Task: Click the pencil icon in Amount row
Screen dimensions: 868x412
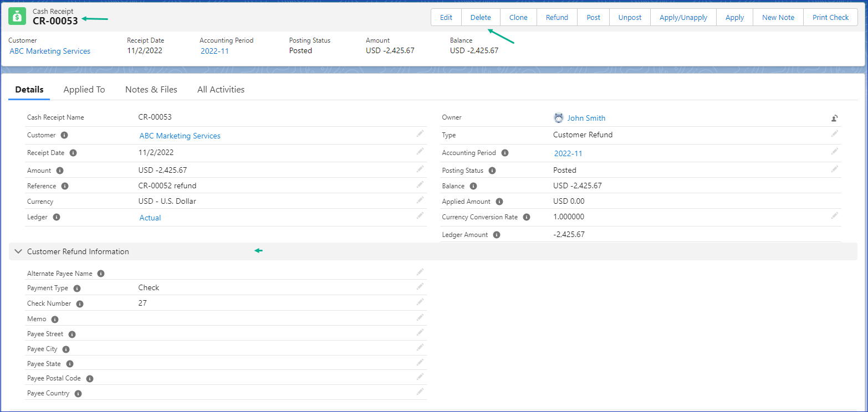Action: click(x=420, y=169)
